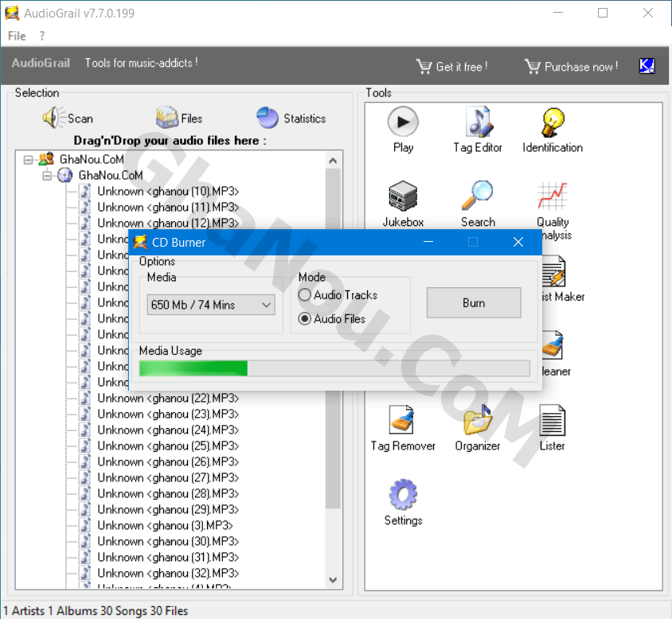Viewport: 672px width, 619px height.
Task: Open the Search magnifier tool
Action: 478,204
